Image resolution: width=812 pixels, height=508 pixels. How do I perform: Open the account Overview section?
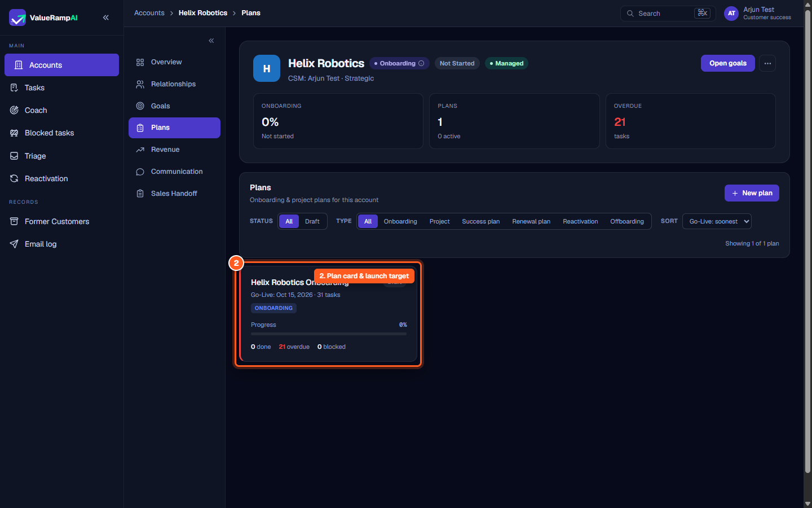pos(174,62)
